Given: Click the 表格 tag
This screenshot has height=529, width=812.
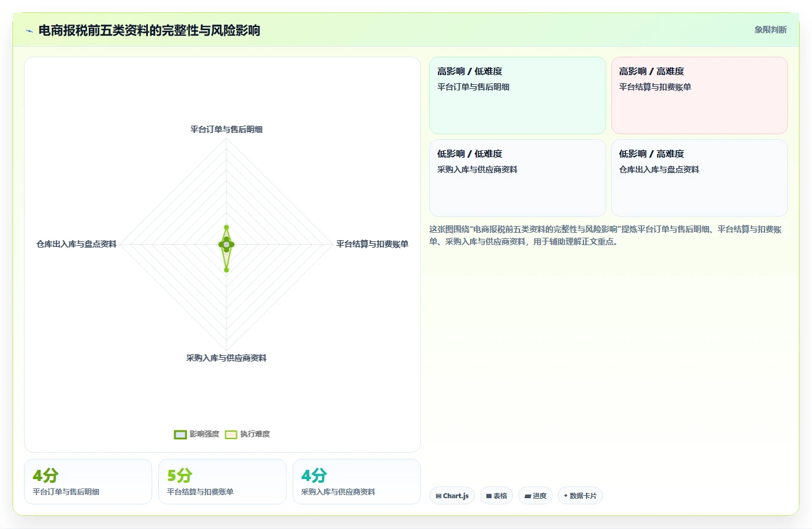Looking at the screenshot, I should point(497,496).
